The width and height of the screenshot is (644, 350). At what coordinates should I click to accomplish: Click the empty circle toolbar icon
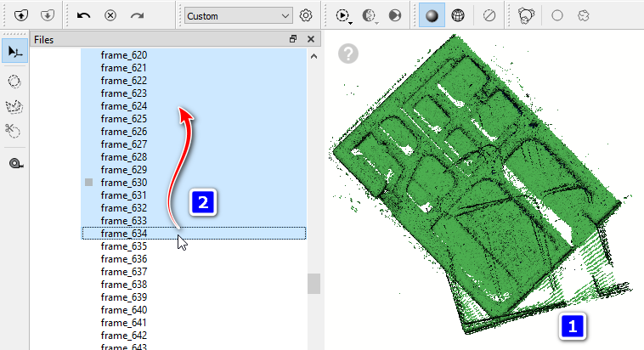point(557,15)
